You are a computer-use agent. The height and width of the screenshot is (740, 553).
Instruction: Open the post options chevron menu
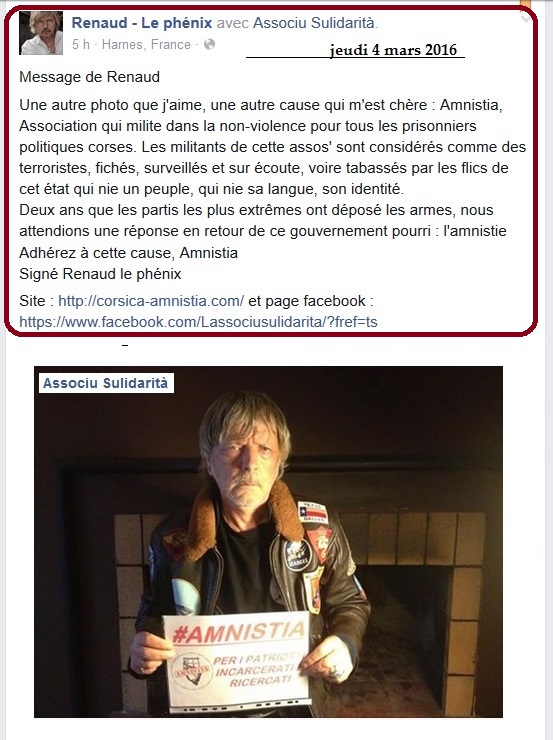coord(525,18)
